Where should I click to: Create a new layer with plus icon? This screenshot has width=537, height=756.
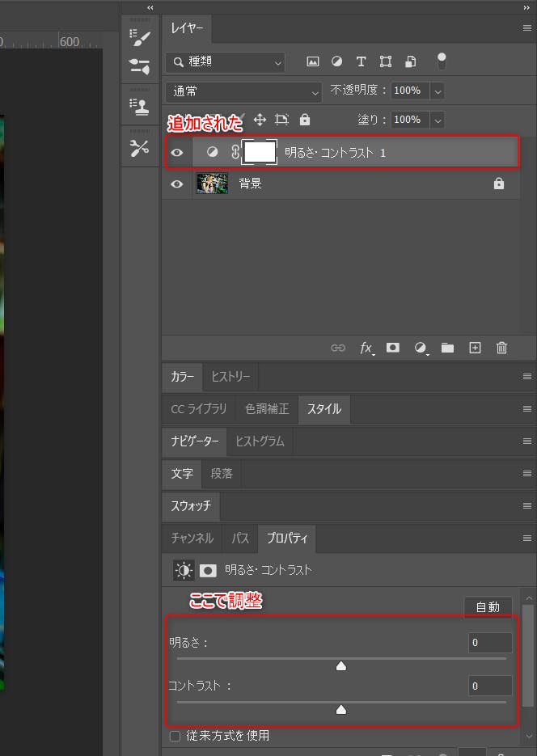click(475, 348)
